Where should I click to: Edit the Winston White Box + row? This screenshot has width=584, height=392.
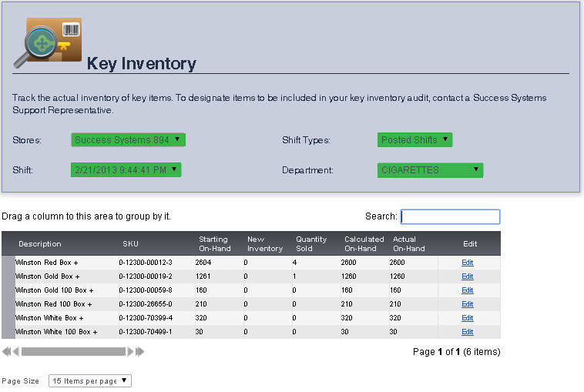[x=468, y=318]
